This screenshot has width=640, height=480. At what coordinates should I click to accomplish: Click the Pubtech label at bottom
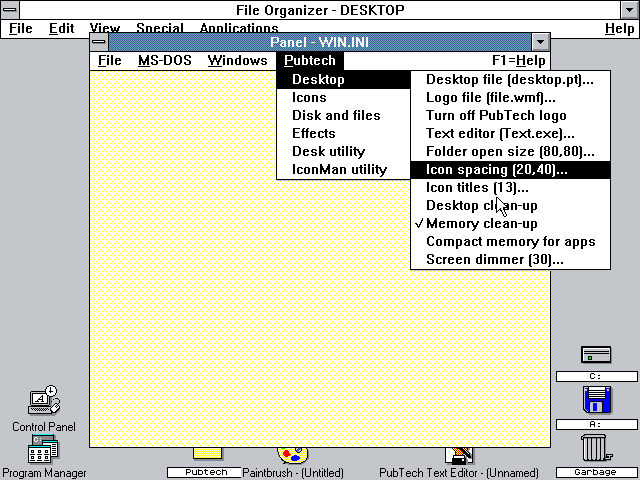(x=206, y=472)
